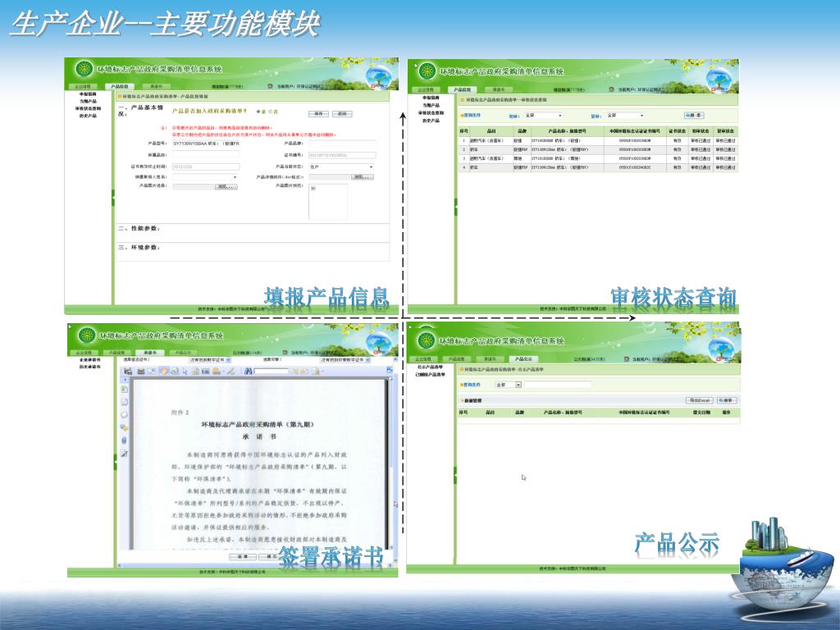Open the sales contact name dropdown in product form
Image resolution: width=840 pixels, height=630 pixels.
tap(205, 177)
